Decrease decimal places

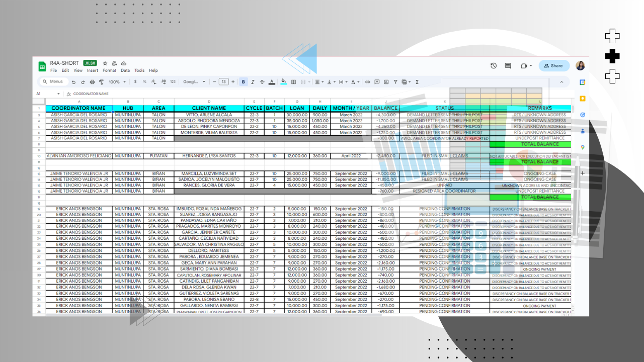[x=153, y=82]
